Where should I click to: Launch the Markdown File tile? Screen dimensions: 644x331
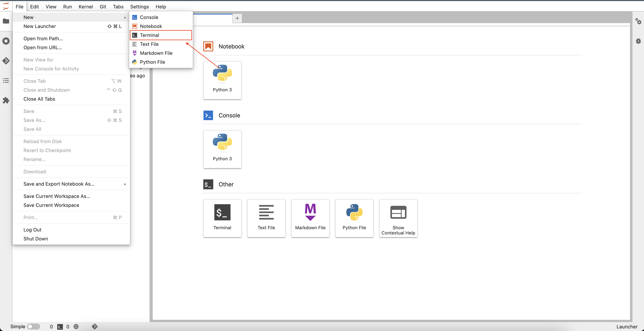click(x=310, y=218)
